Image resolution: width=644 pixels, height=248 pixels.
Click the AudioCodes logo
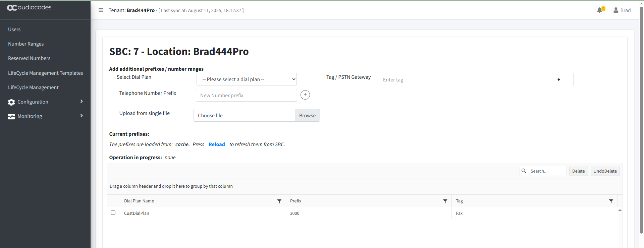click(x=29, y=7)
